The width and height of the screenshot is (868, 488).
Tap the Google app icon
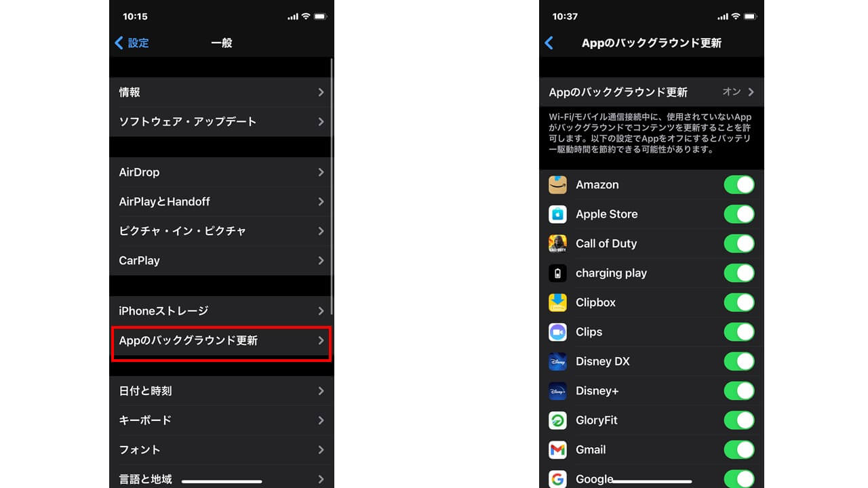pos(557,479)
